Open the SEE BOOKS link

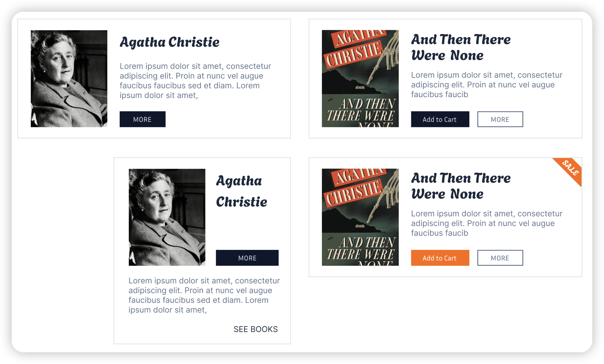(x=256, y=329)
